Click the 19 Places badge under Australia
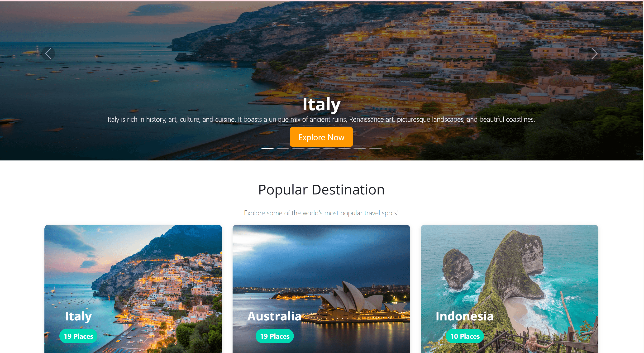Viewport: 644px width, 353px height. [x=275, y=336]
